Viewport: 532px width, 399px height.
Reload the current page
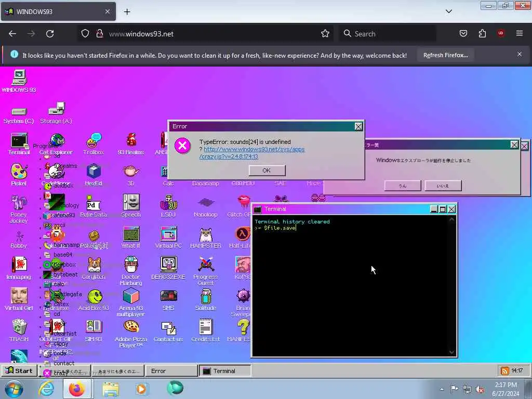50,34
